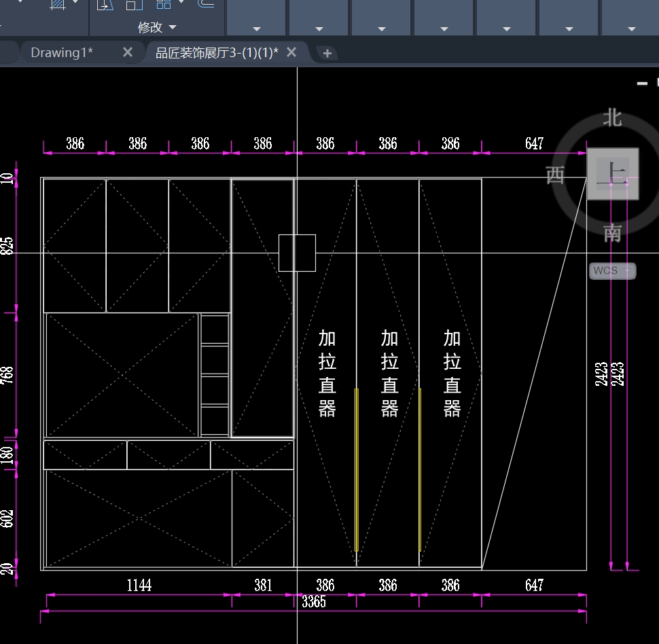Click the Array tool icon in 修改 panel

pos(164,4)
